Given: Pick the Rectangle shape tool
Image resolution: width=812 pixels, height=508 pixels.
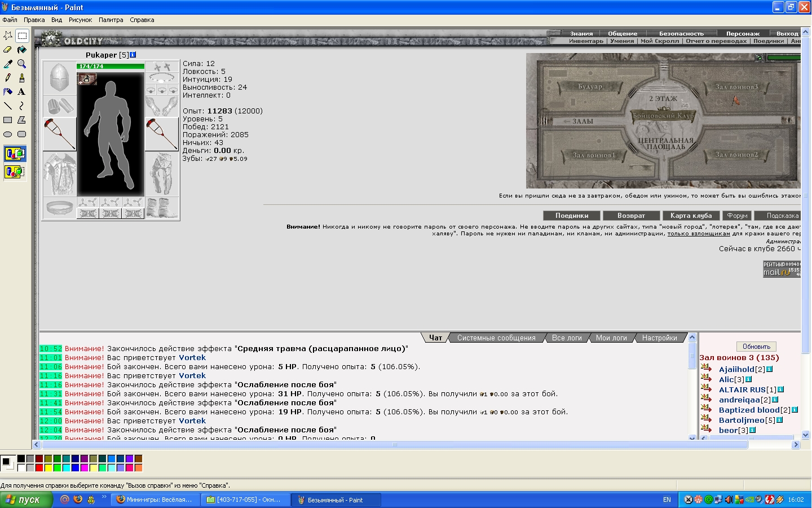Looking at the screenshot, I should coord(8,120).
